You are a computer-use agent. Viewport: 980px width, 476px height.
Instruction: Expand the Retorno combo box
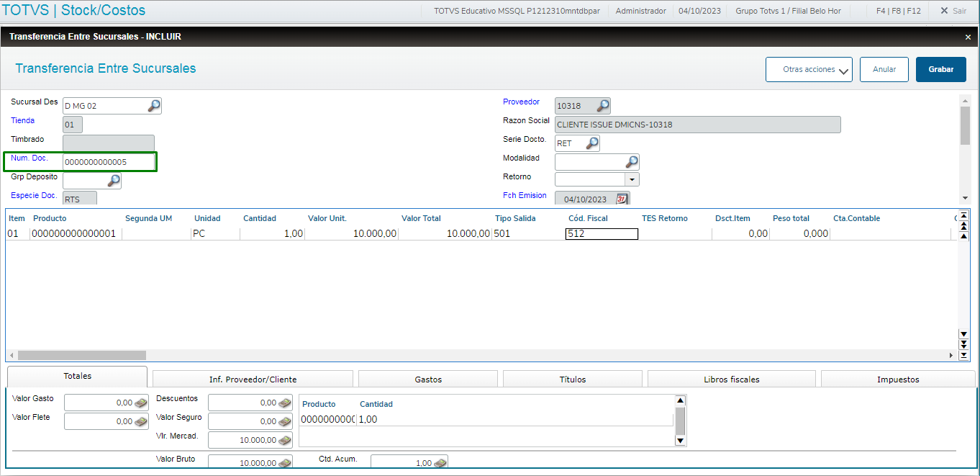click(x=632, y=179)
